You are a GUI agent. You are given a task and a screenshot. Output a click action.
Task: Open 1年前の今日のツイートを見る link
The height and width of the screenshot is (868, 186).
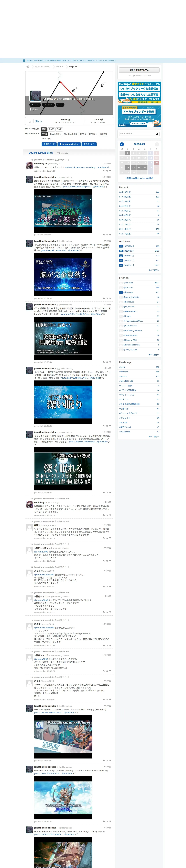[139, 178]
